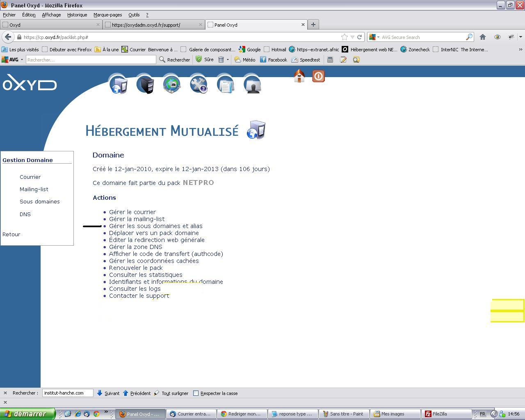Open the shared hosting icon in Oxyd header
525x420 pixels.
119,84
